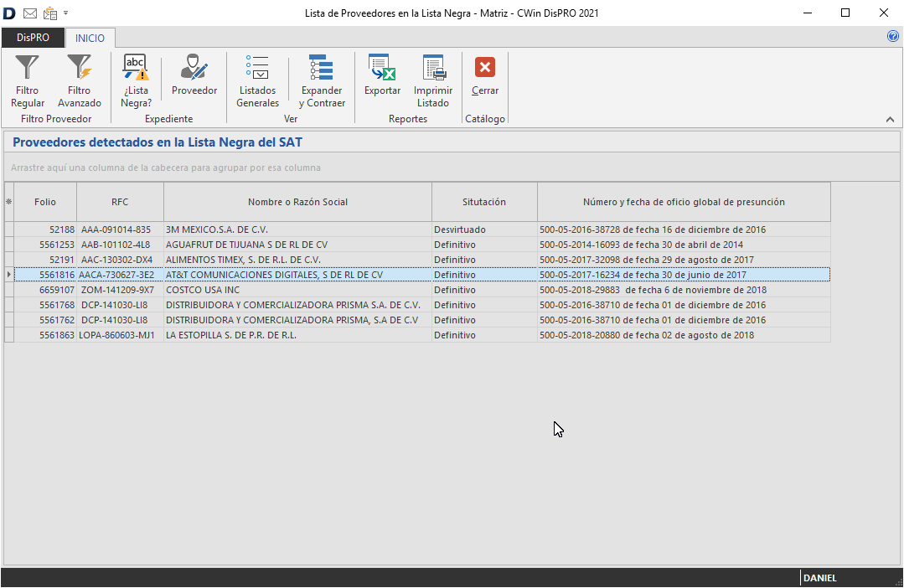Screen dimensions: 904x588
Task: Open the Filtro Avanzado filter
Action: pos(80,80)
